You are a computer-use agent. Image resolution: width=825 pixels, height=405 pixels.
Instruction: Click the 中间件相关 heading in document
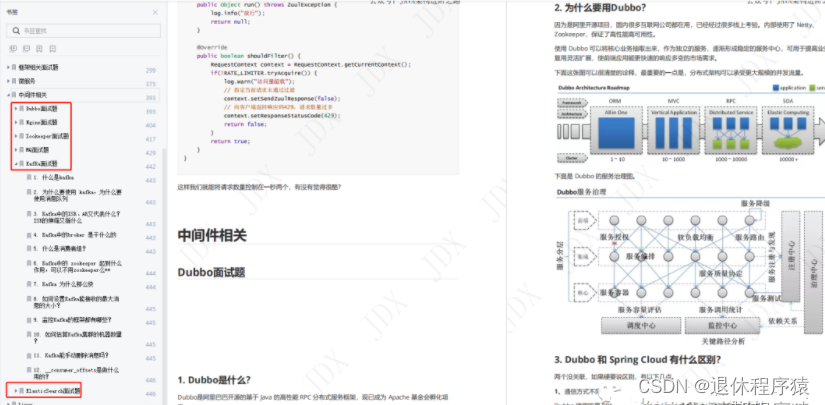tap(212, 235)
